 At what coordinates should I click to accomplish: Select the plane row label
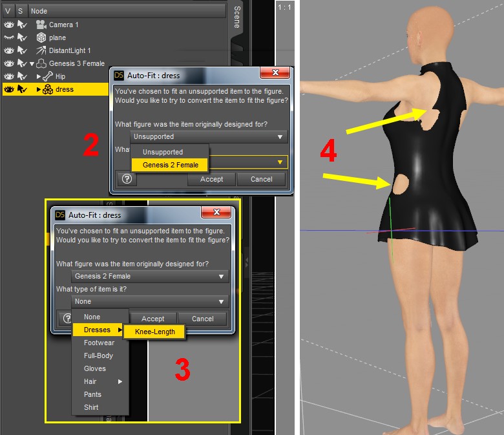(x=58, y=37)
